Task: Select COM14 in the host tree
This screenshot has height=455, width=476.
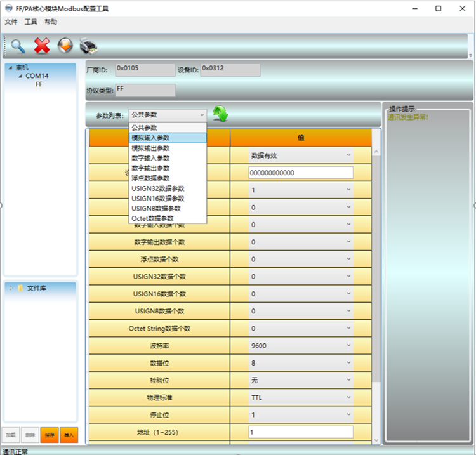Action: (37, 76)
